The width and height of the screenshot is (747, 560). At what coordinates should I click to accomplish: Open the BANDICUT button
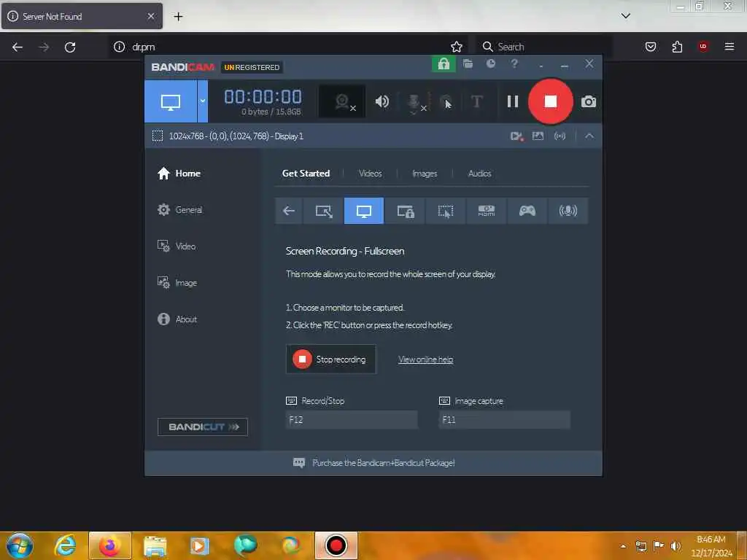click(203, 427)
